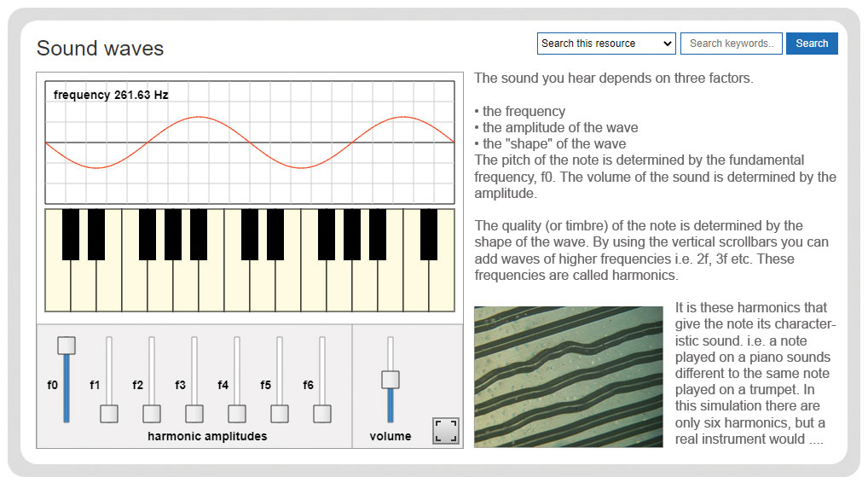Open the 'Search this resource' dropdown
868x483 pixels.
pyautogui.click(x=606, y=44)
